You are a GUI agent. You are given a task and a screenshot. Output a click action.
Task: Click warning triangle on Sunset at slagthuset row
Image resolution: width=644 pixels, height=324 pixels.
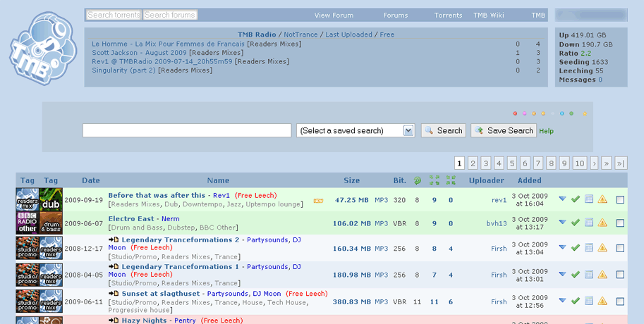[x=602, y=301]
